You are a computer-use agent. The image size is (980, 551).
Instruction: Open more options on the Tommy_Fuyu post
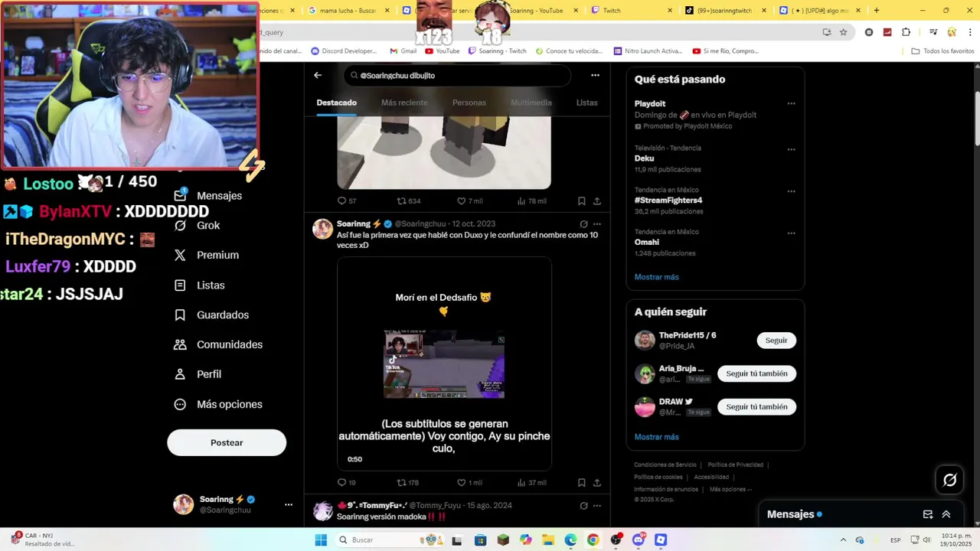(597, 506)
